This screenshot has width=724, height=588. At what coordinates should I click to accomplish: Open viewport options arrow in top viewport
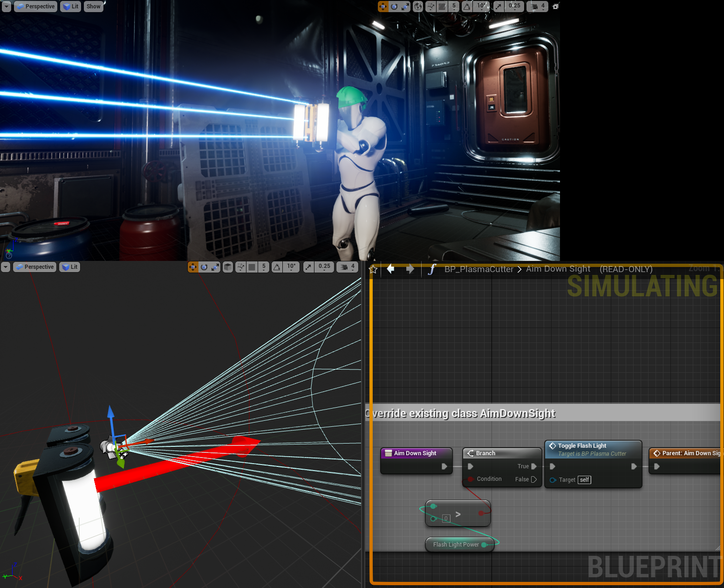tap(7, 7)
